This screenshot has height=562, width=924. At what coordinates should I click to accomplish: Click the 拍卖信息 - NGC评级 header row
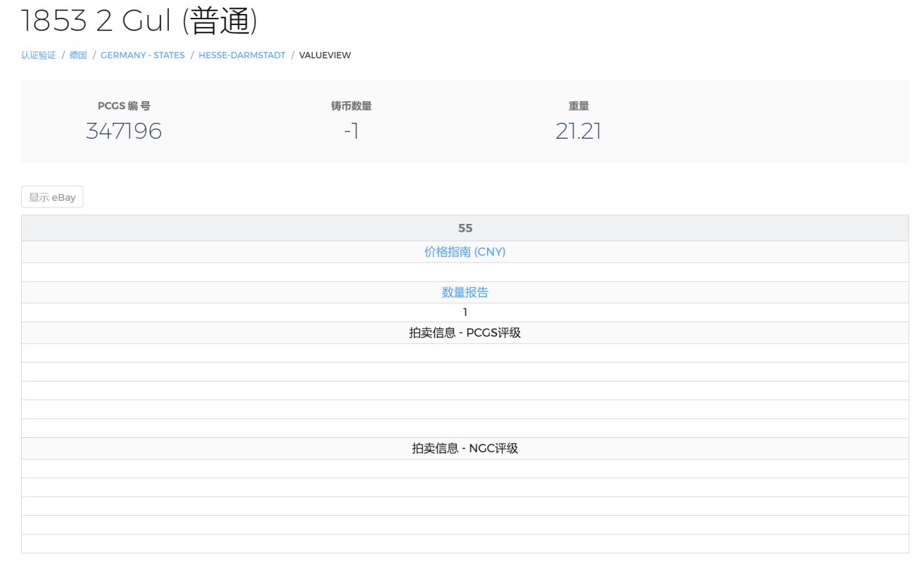pyautogui.click(x=465, y=448)
